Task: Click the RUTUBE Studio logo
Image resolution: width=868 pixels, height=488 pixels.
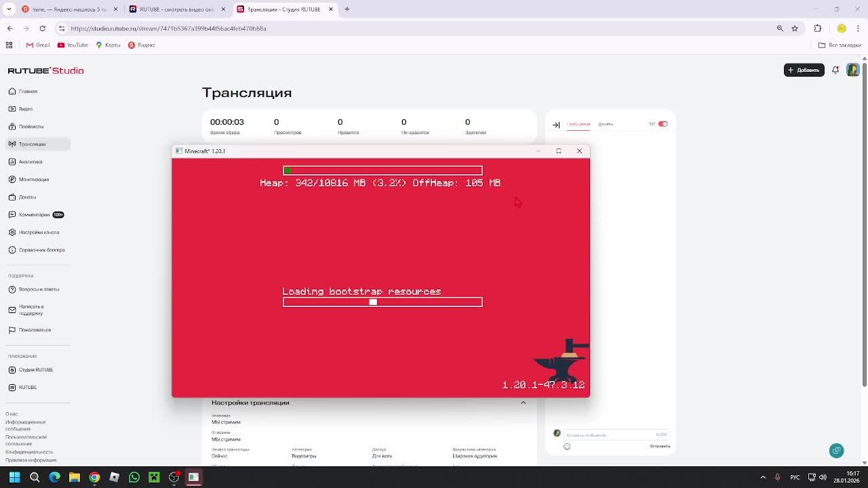Action: pyautogui.click(x=45, y=70)
